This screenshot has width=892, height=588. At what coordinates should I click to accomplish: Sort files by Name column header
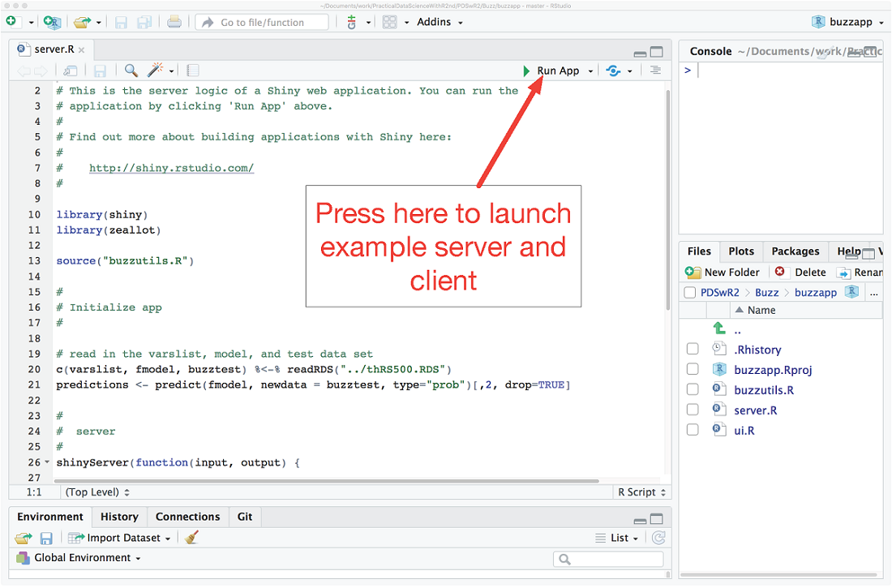point(761,311)
